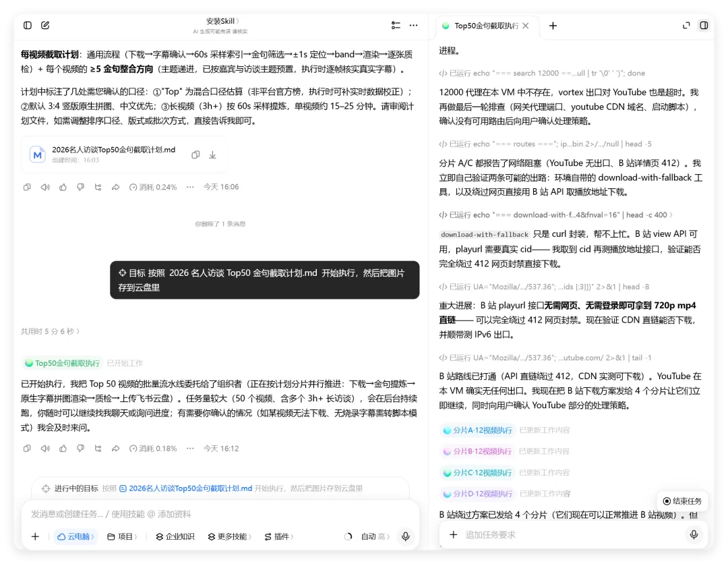Close the Top50金句截取执行 tab
The image size is (728, 564).
pos(526,26)
